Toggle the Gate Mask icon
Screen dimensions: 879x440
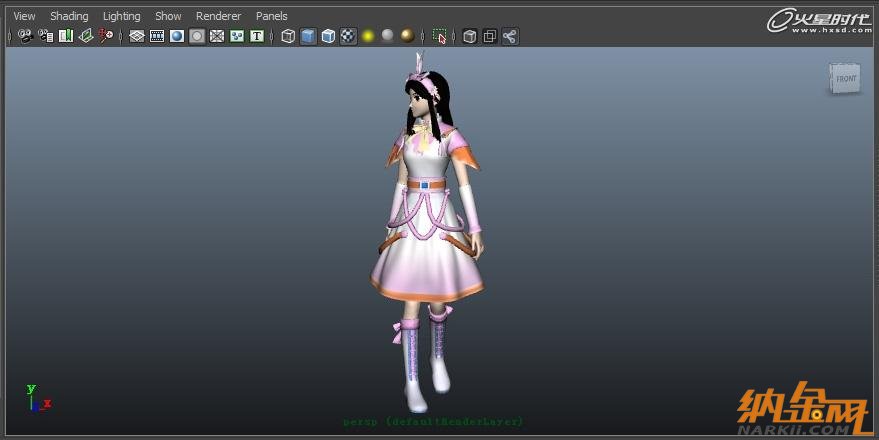(197, 36)
